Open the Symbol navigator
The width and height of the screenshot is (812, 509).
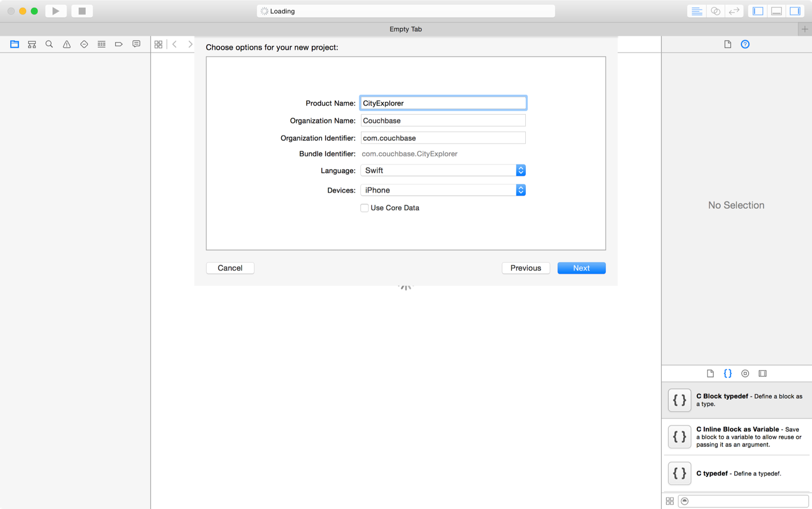pyautogui.click(x=31, y=44)
